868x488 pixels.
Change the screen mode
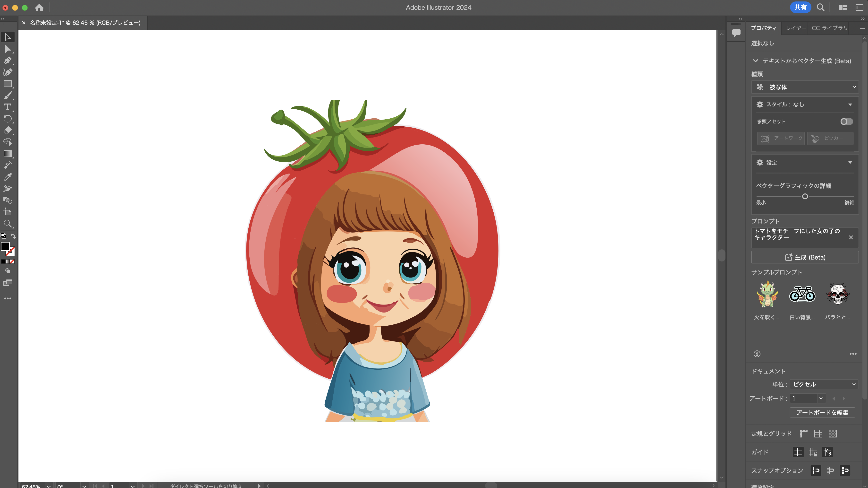coord(8,283)
